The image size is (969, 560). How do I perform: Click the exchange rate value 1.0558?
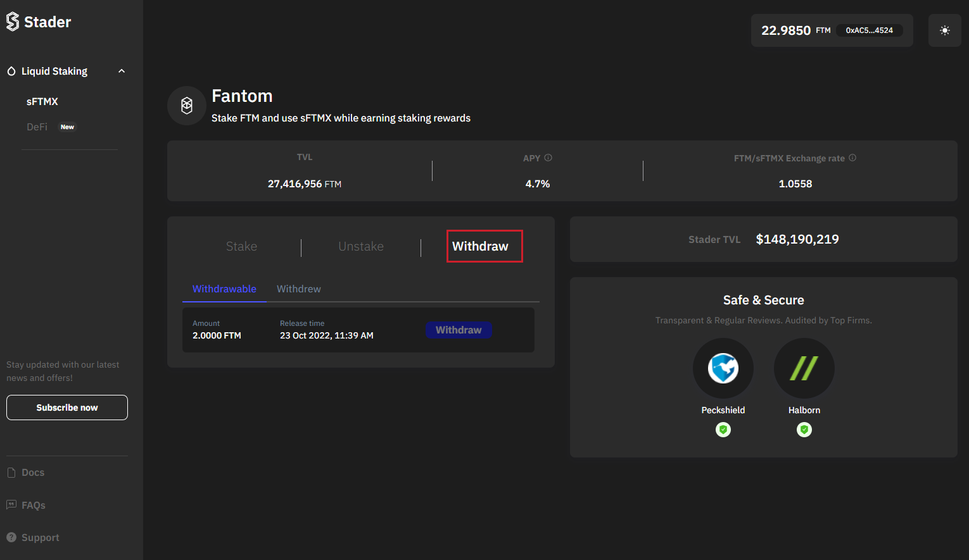click(795, 184)
